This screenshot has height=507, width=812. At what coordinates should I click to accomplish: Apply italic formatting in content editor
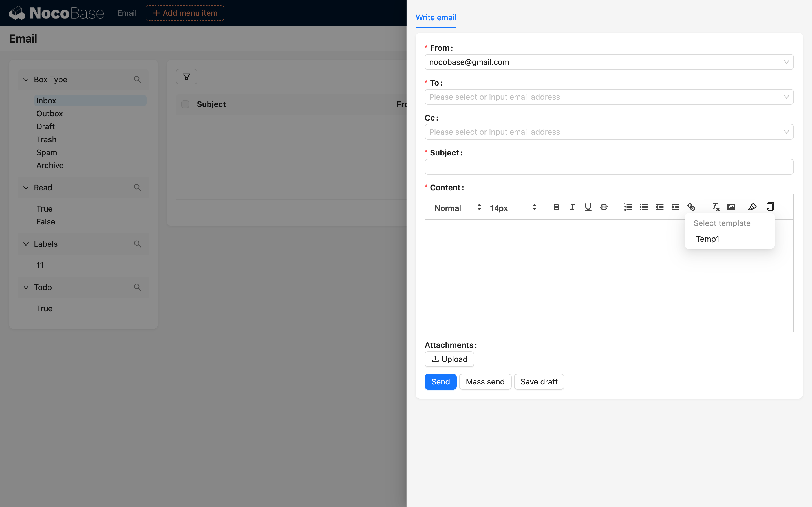pyautogui.click(x=572, y=207)
